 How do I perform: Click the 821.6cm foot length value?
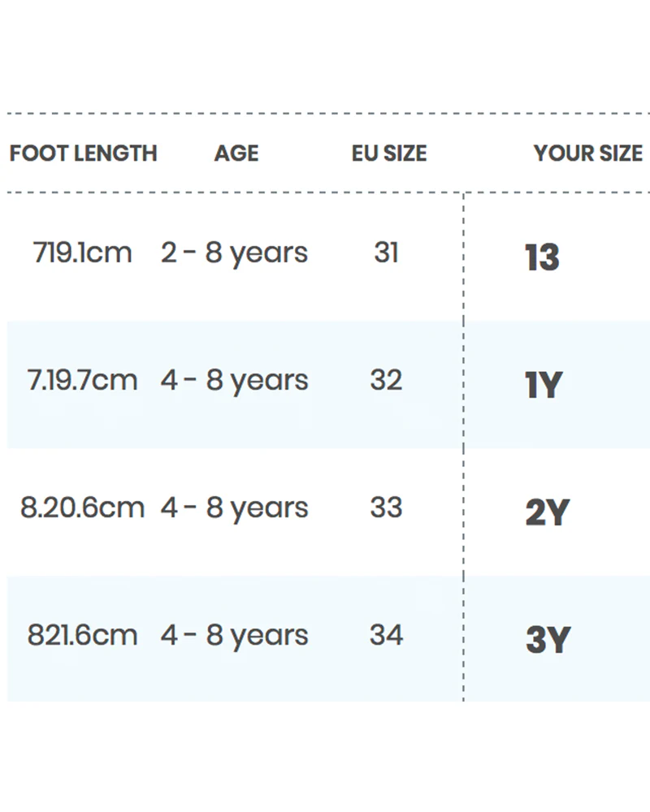pos(82,635)
